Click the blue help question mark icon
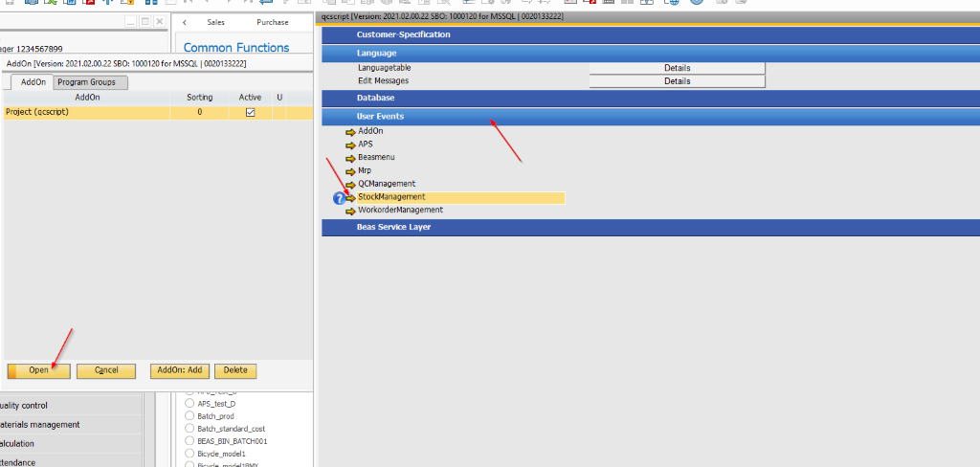The image size is (980, 467). coord(340,198)
